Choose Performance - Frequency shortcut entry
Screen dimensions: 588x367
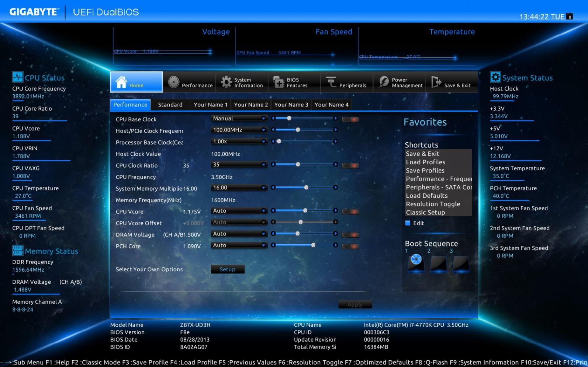(438, 179)
